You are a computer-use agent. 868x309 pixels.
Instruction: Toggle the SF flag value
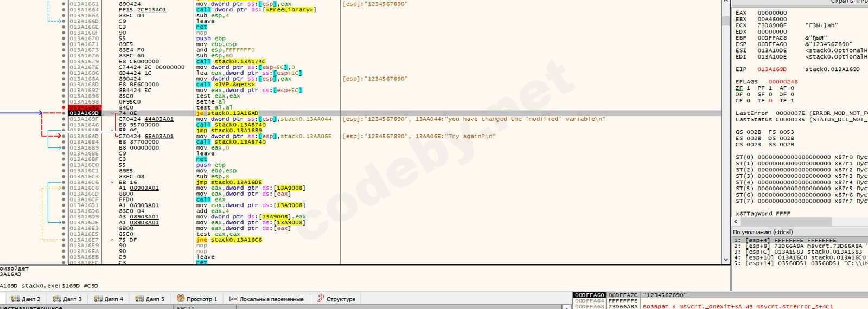pyautogui.click(x=770, y=94)
